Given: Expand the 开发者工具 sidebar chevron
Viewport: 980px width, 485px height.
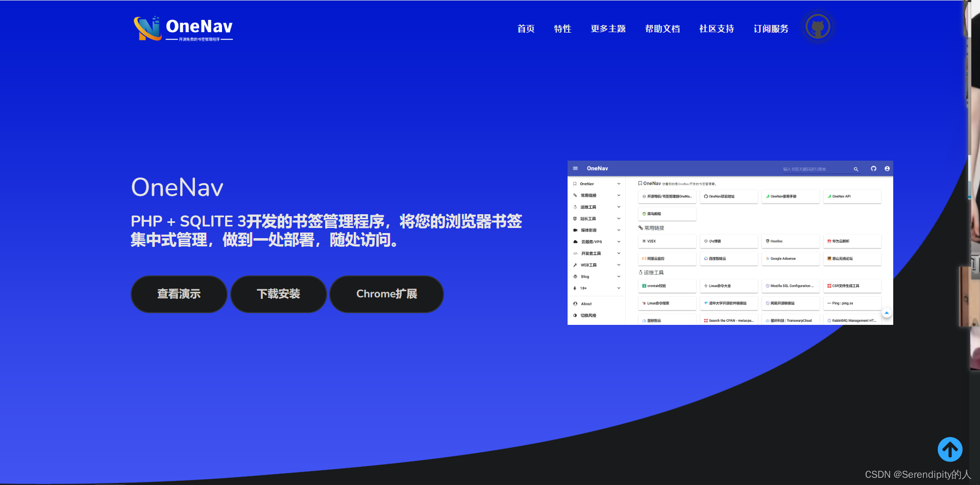Looking at the screenshot, I should pos(619,253).
